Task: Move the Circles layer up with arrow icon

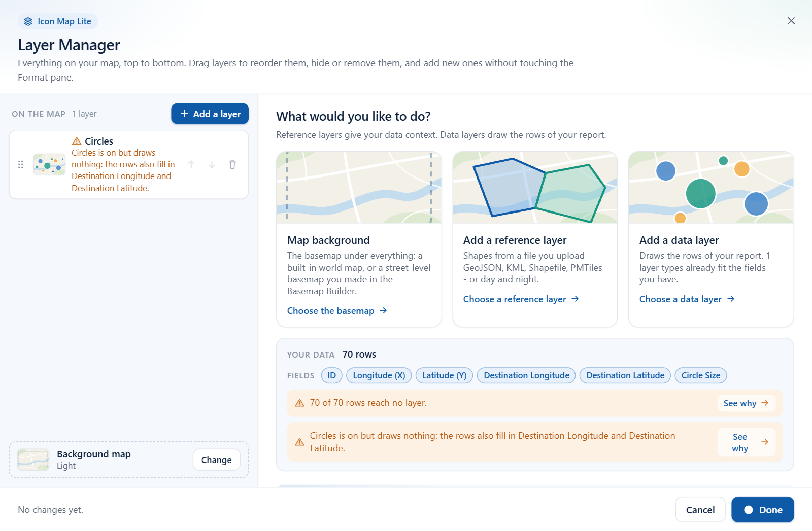Action: coord(191,164)
